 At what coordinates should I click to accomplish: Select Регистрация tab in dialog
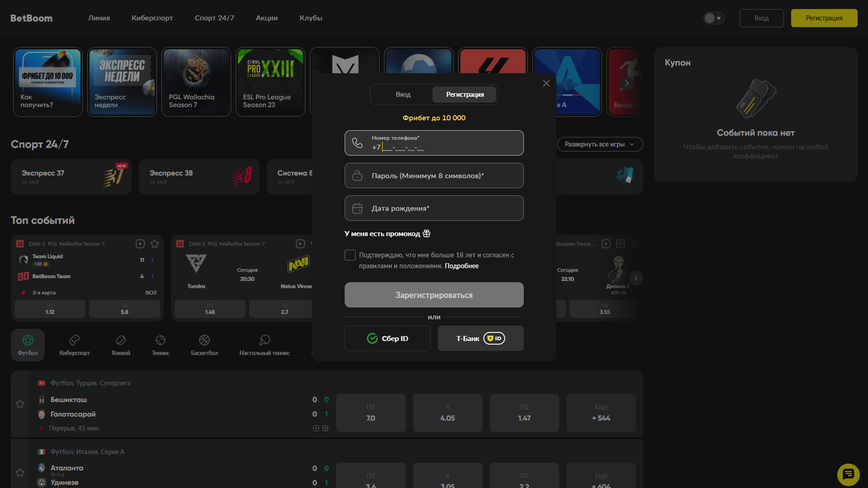tap(465, 95)
